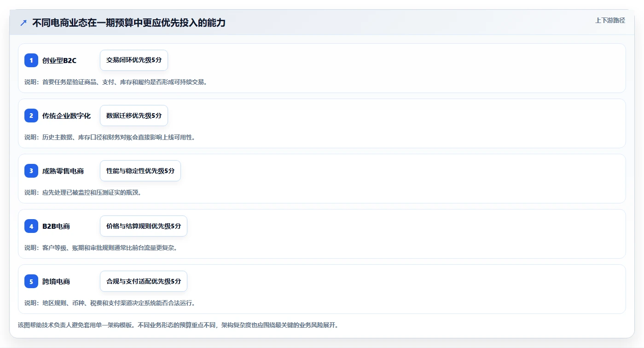Select the 成熟零售电商 row label
Screen dimensions: 644x348
[63, 171]
